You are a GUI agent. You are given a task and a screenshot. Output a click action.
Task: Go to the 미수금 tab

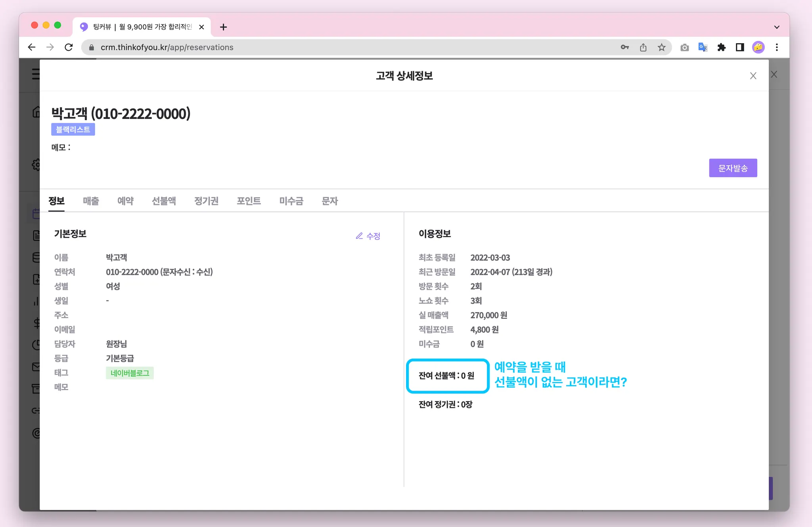(x=291, y=201)
